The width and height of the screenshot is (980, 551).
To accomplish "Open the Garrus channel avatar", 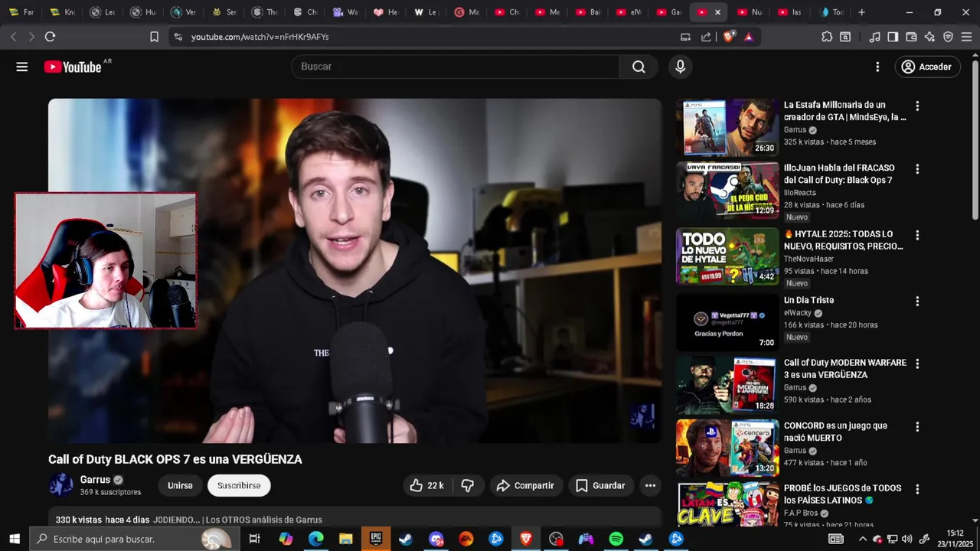I will tap(60, 484).
